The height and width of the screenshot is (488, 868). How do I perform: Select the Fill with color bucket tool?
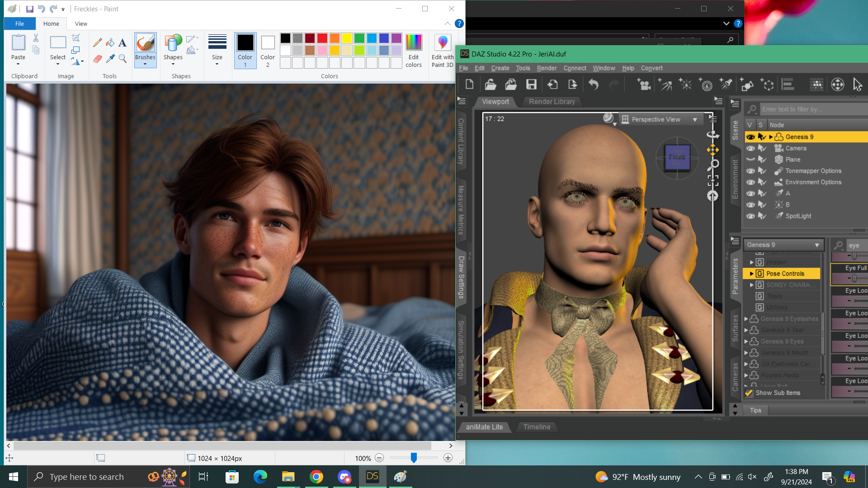(110, 43)
